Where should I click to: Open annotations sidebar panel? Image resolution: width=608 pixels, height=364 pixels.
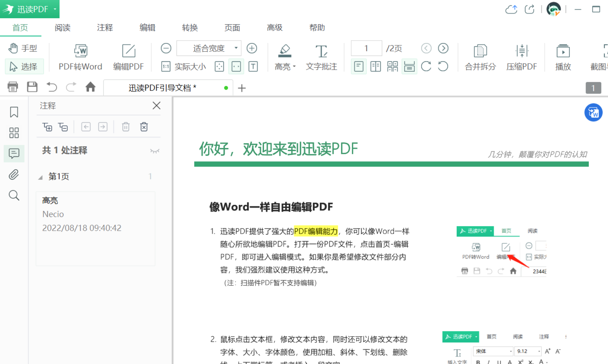[x=14, y=153]
